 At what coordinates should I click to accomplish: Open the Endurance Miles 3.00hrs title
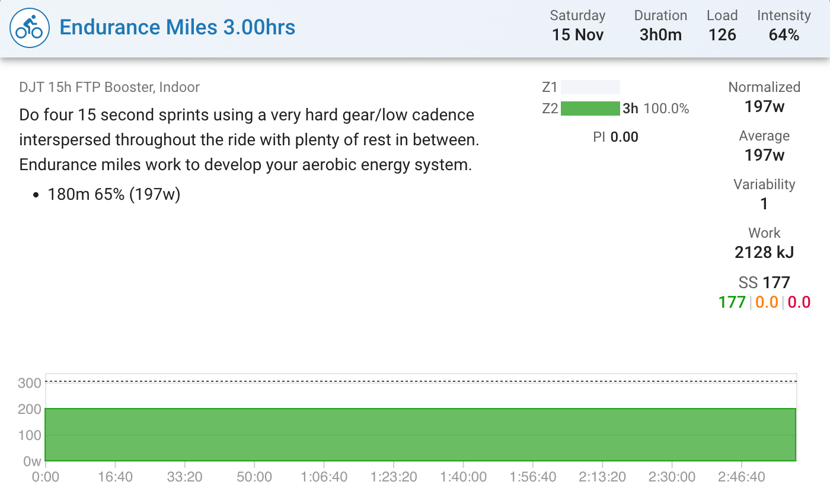[177, 27]
